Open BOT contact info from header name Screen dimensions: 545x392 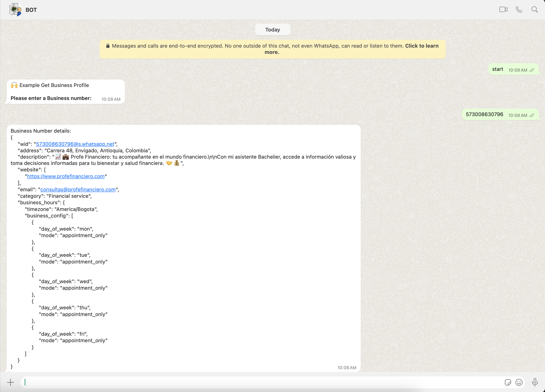31,10
